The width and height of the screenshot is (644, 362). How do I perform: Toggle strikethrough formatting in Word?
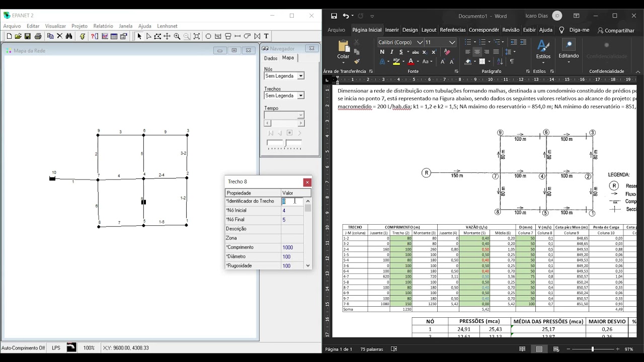pyautogui.click(x=416, y=52)
